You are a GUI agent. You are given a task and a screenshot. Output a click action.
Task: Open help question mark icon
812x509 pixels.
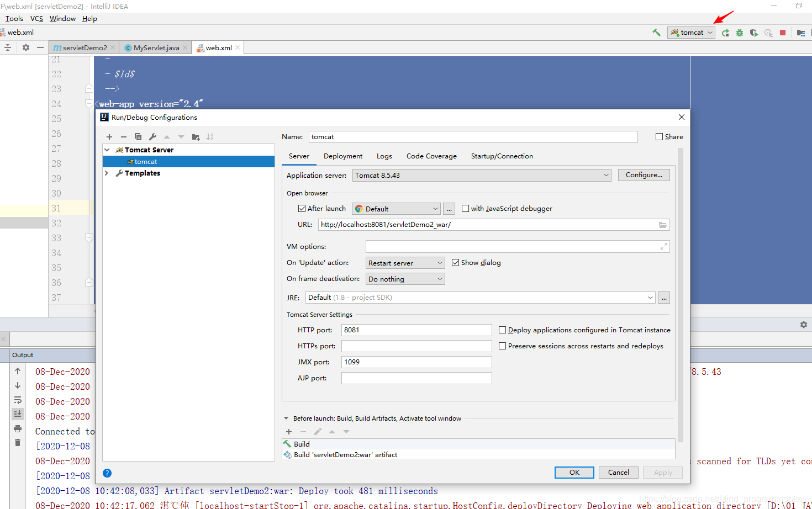[107, 473]
